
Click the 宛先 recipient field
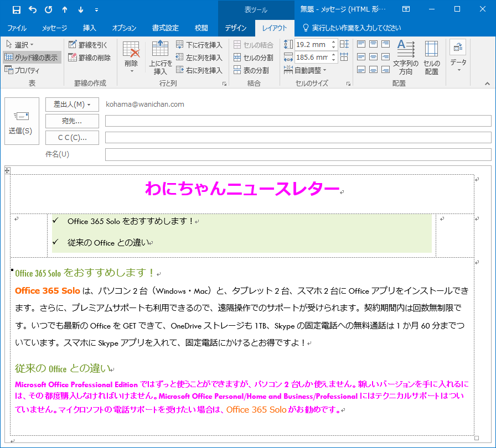298,121
